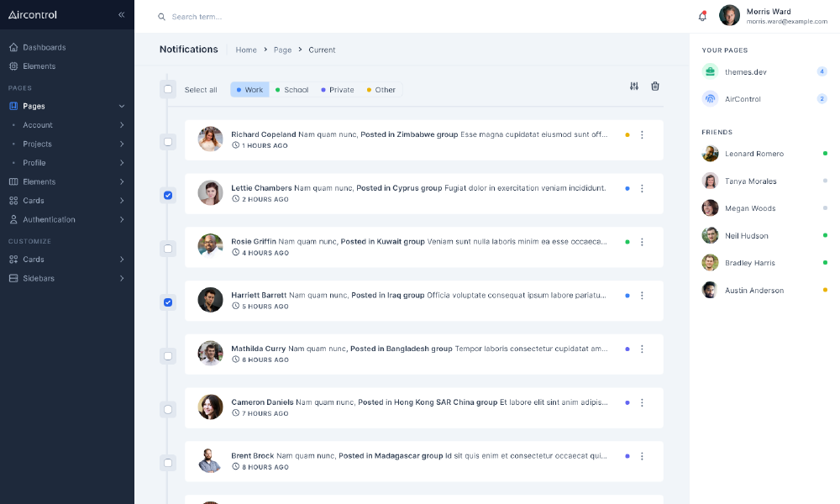Click the Home breadcrumb link
840x504 pixels.
click(x=245, y=50)
